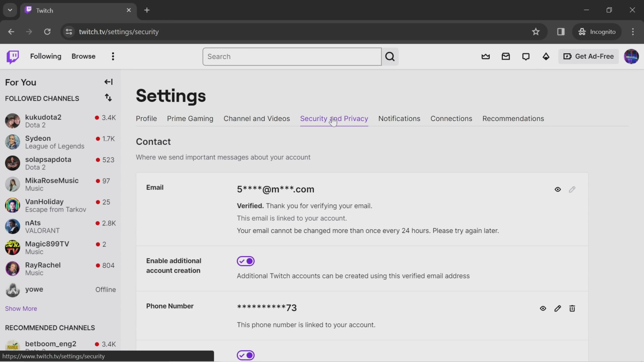The height and width of the screenshot is (362, 644).
Task: Click the Incognito indicator
Action: pos(597,32)
